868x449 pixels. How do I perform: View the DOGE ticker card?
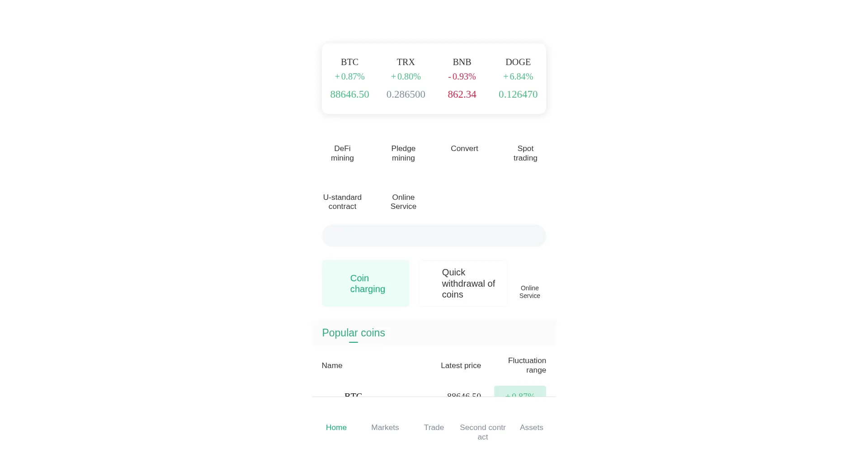(518, 78)
